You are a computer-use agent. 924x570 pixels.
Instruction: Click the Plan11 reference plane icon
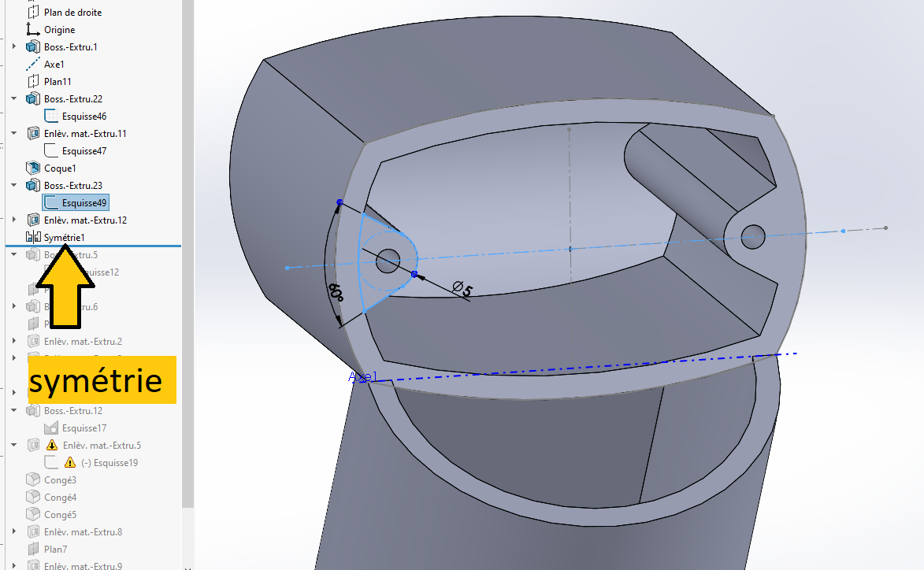(x=33, y=81)
